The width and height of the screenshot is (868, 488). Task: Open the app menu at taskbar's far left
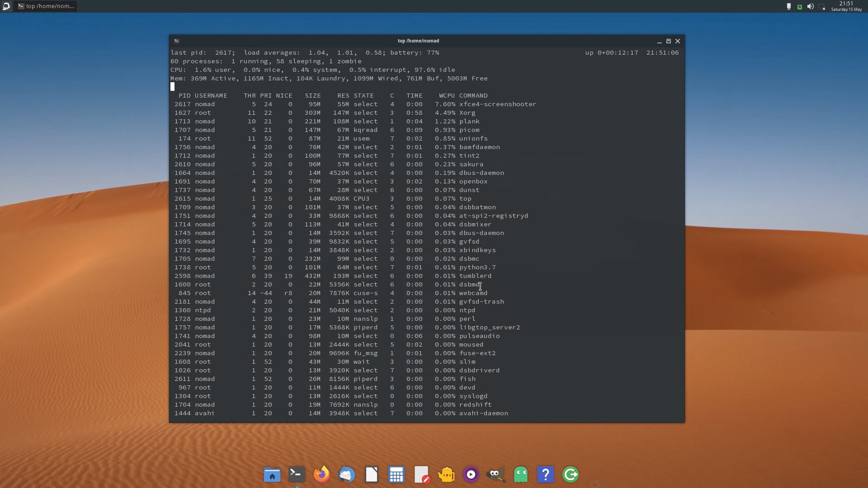point(6,6)
